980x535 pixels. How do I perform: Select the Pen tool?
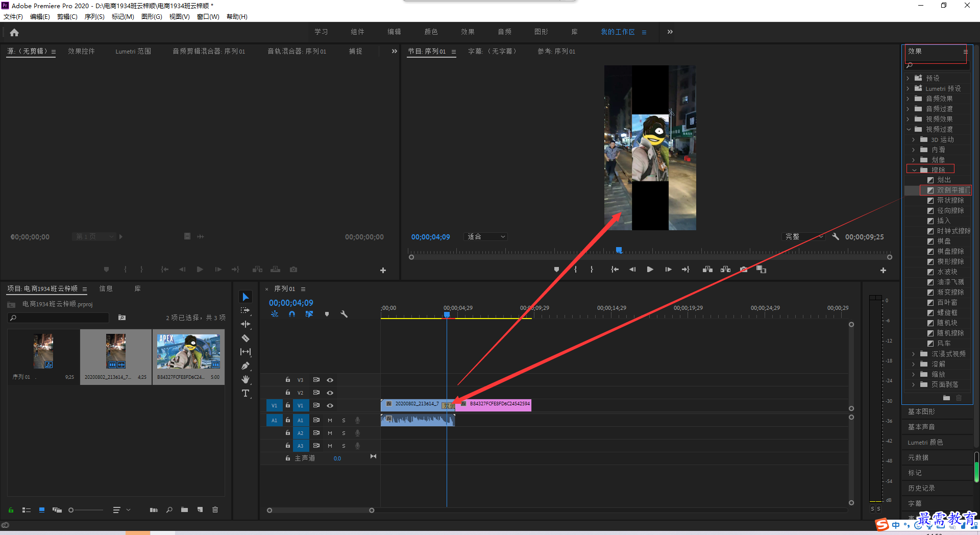tap(246, 366)
